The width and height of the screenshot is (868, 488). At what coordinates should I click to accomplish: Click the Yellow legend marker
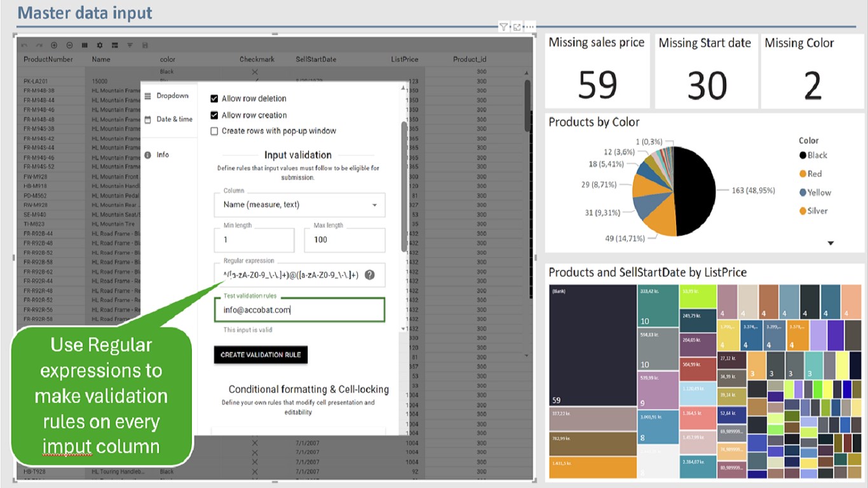click(803, 193)
